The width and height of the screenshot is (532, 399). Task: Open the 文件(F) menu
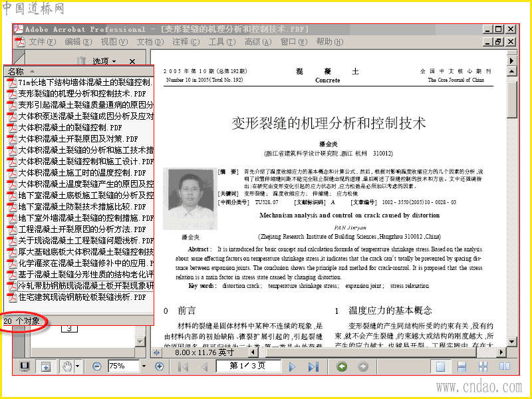click(x=42, y=42)
